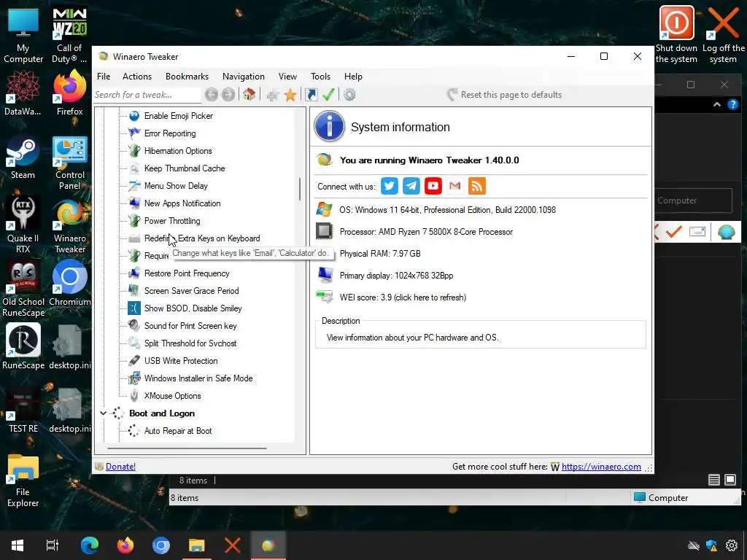Click the XMouse Options mouse icon
Viewport: 747px width, 560px height.
coord(134,396)
